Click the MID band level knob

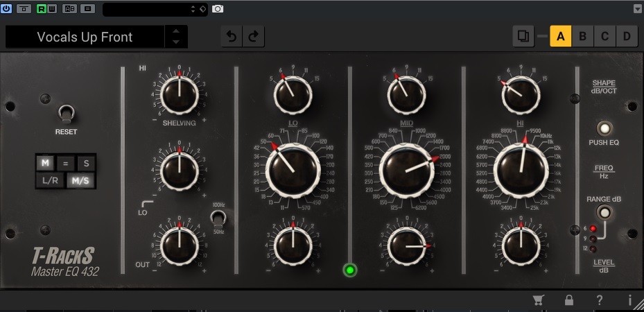407,246
